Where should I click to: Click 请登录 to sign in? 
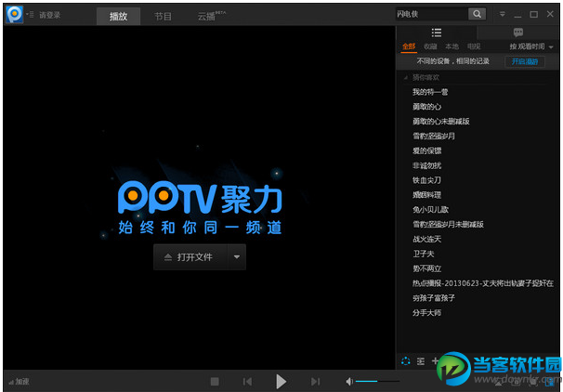coord(49,15)
